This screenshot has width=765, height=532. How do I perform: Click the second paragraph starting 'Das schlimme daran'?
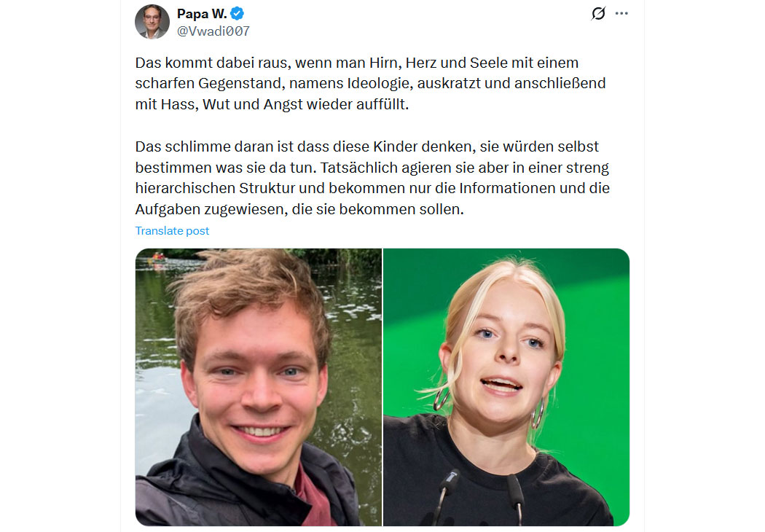tap(372, 178)
